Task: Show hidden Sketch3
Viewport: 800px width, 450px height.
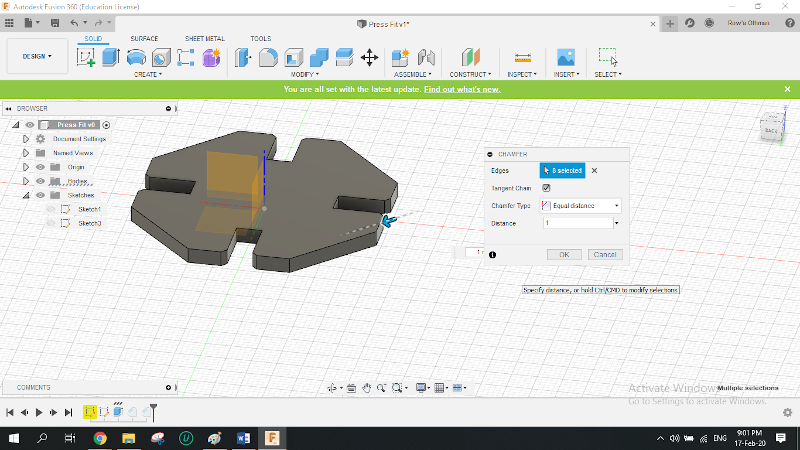Action: [x=51, y=223]
